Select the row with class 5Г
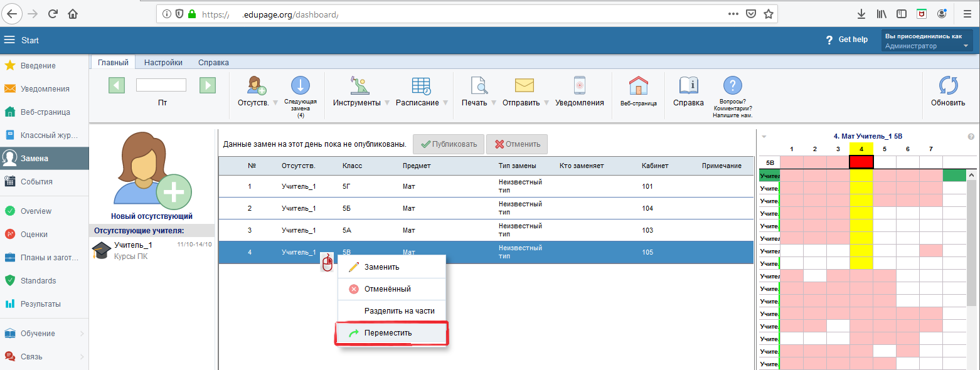Viewport: 980px width, 370px height. click(486, 186)
